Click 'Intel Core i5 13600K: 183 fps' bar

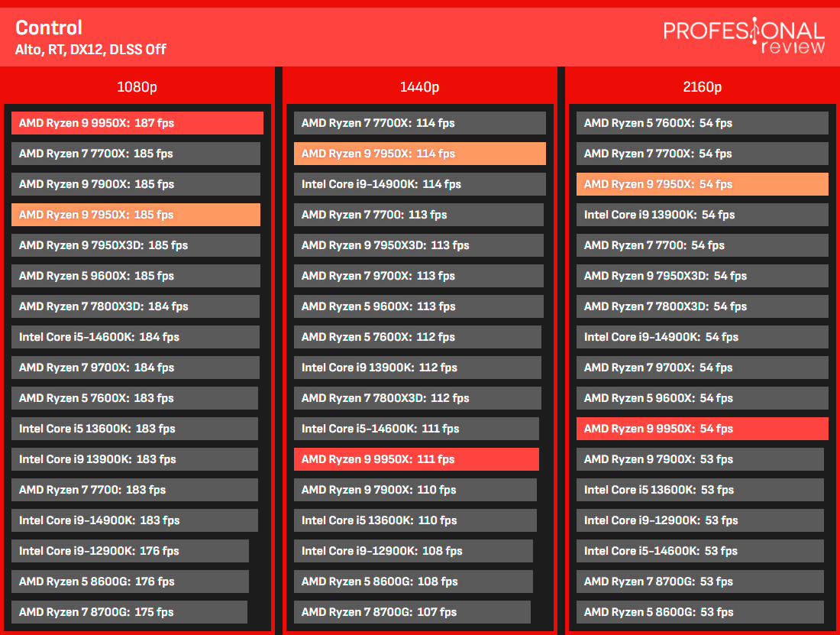tap(134, 428)
